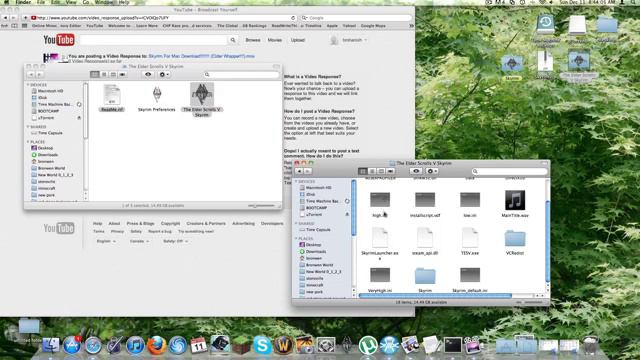640x360 pixels.
Task: Click the YouTube logo at page top
Action: click(x=59, y=40)
